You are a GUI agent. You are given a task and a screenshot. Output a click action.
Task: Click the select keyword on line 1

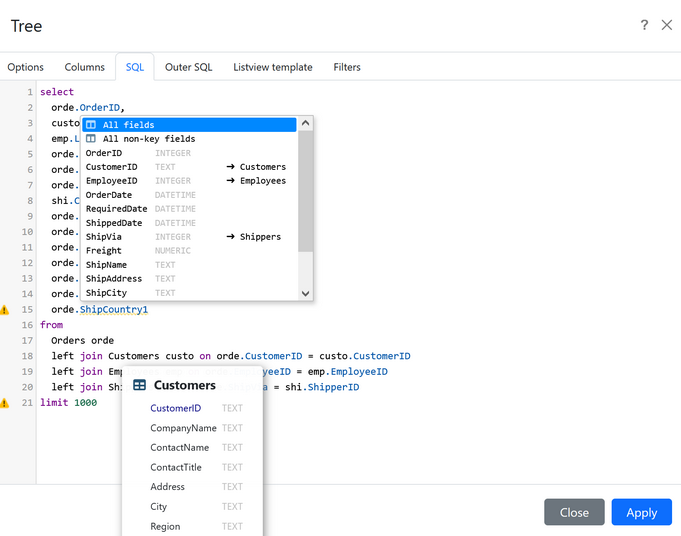click(x=57, y=92)
